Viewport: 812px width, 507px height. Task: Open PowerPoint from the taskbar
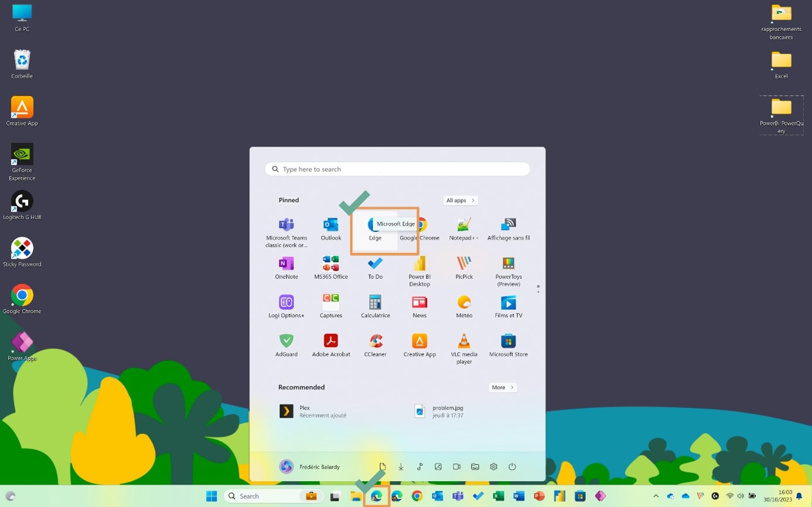[540, 496]
